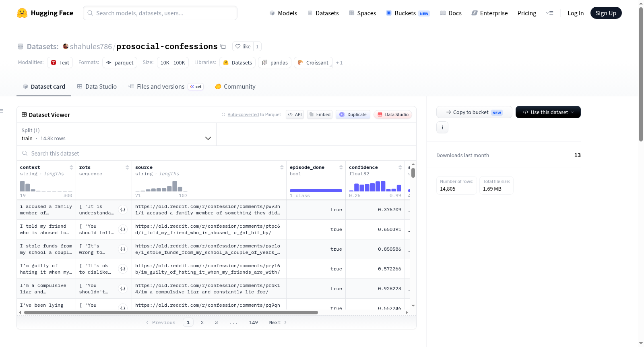Open the Pricing page
The image size is (644, 347).
tap(527, 13)
